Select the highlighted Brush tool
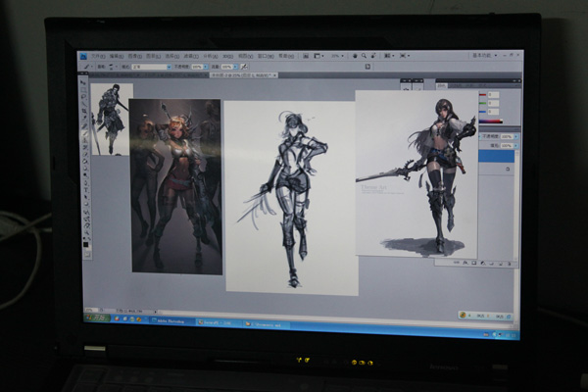 (84, 133)
